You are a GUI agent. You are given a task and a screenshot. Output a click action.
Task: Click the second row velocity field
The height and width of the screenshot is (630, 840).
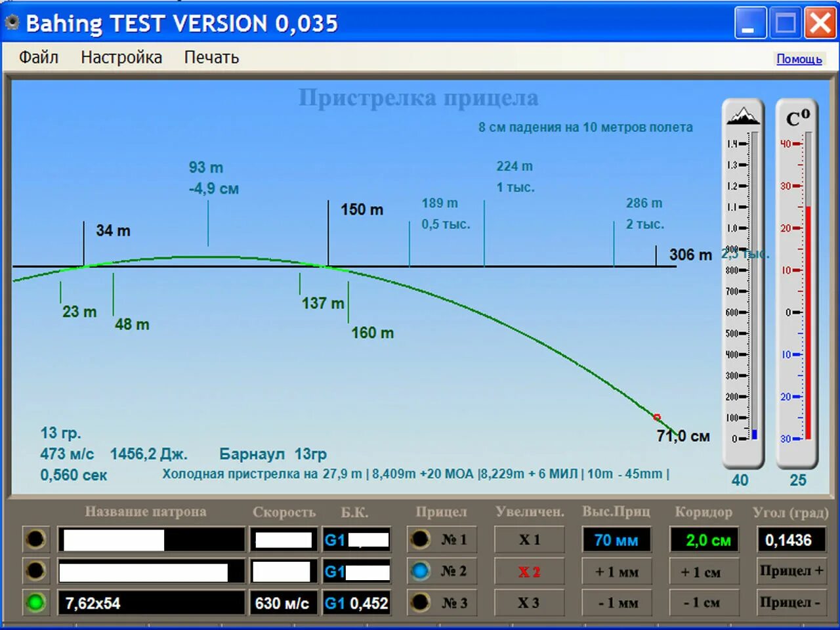click(283, 571)
